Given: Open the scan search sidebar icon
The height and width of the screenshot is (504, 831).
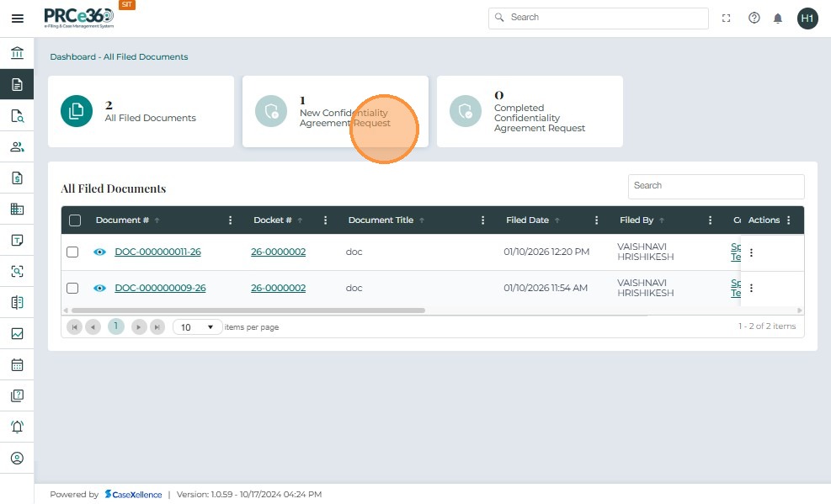Looking at the screenshot, I should point(17,271).
